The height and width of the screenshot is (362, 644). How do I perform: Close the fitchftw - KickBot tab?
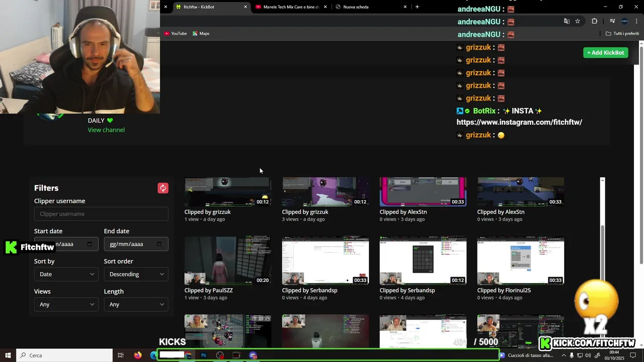(246, 7)
